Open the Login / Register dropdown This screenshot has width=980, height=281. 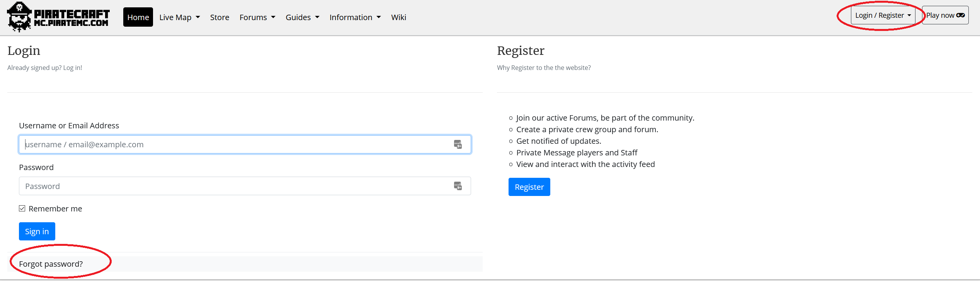tap(883, 15)
